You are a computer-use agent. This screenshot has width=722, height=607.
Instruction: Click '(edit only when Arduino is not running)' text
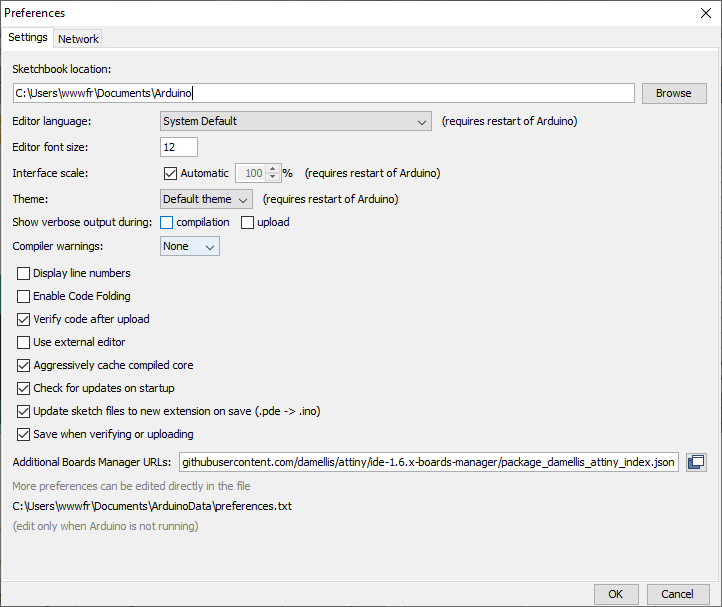click(x=105, y=526)
